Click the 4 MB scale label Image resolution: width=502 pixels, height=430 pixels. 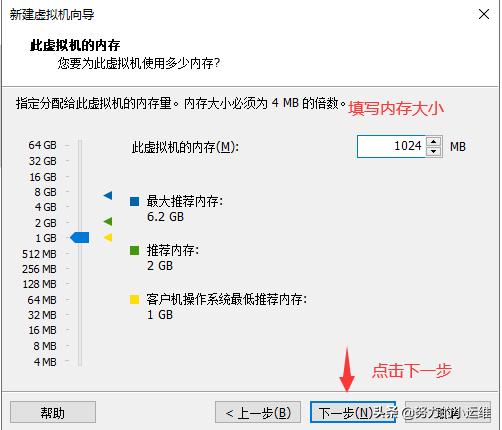45,362
